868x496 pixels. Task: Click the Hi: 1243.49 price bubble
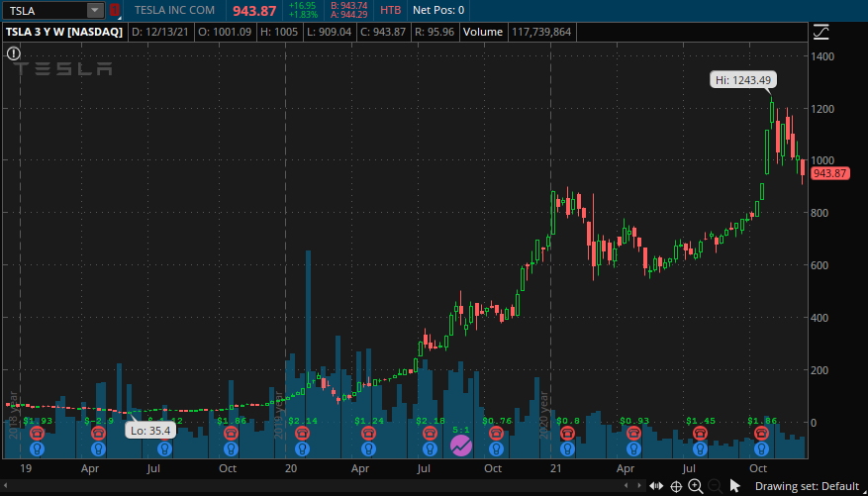(743, 80)
